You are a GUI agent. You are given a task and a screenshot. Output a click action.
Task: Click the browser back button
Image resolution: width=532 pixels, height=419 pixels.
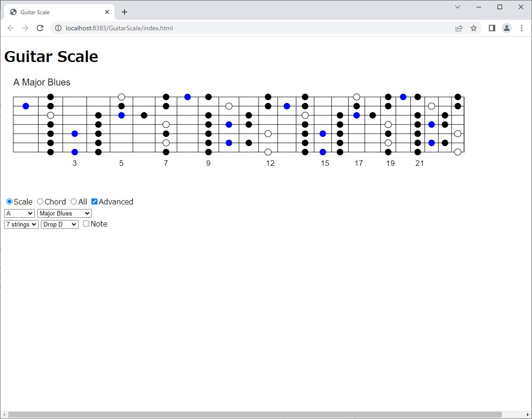(11, 28)
